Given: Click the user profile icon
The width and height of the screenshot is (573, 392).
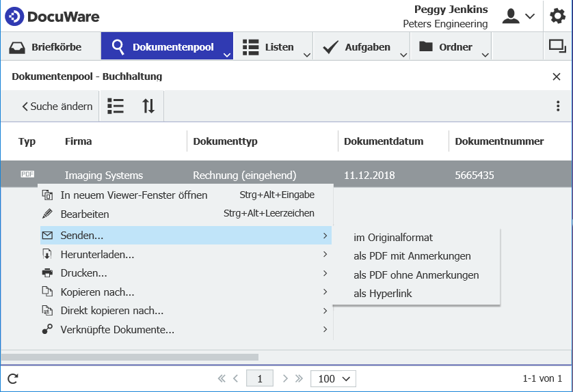Looking at the screenshot, I should pyautogui.click(x=511, y=16).
